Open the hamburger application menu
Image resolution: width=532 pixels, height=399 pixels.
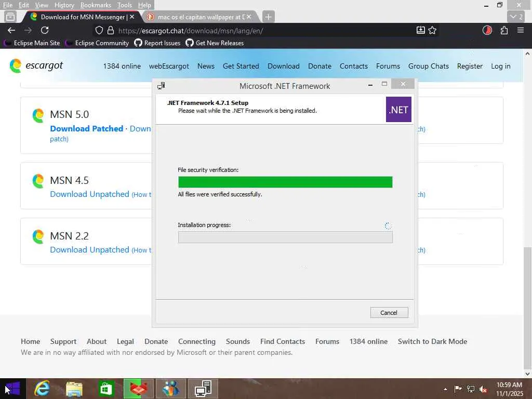tap(521, 30)
